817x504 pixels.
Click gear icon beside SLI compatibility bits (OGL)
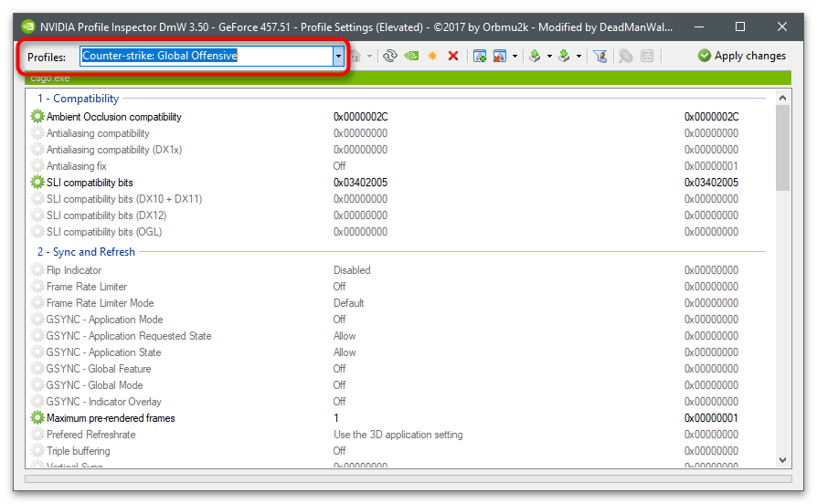37,232
